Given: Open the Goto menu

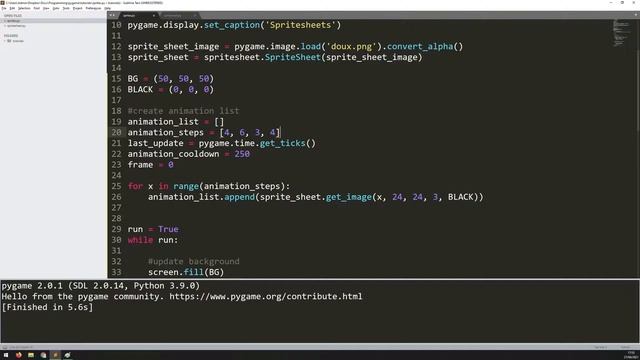Looking at the screenshot, I should tap(56, 8).
